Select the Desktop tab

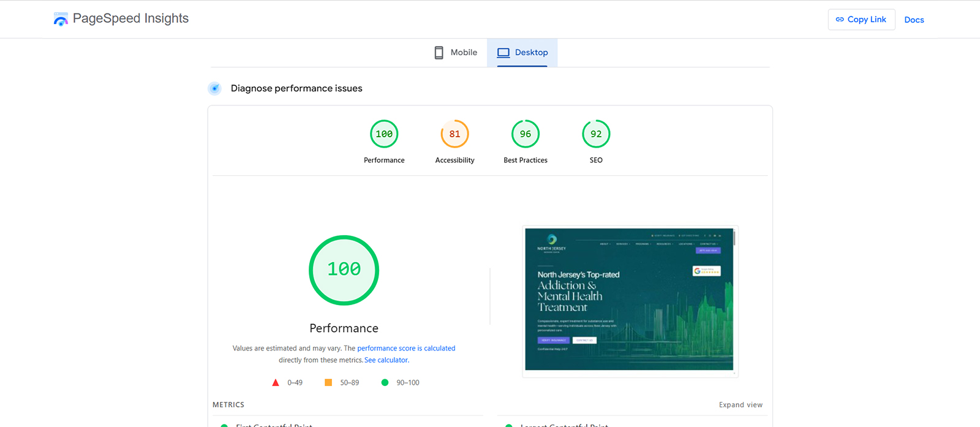[x=522, y=53]
